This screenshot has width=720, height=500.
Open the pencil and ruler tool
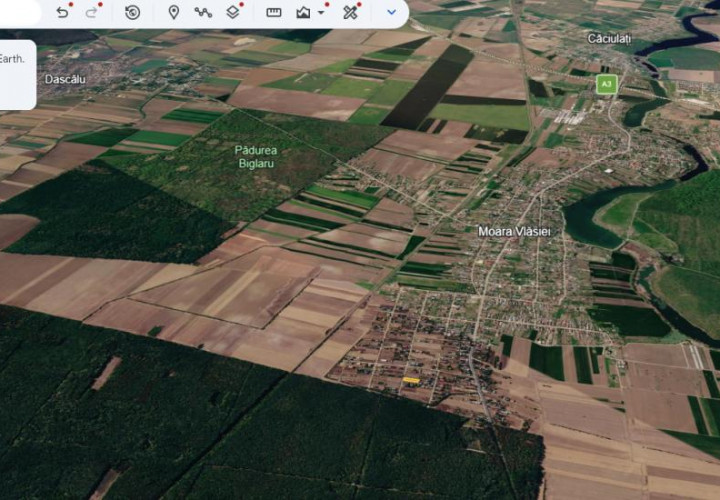click(x=350, y=12)
